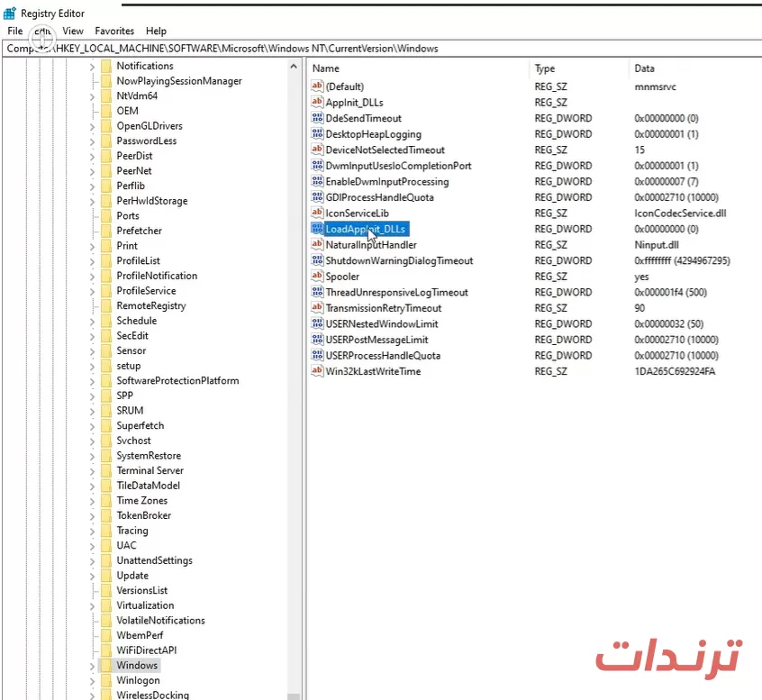This screenshot has width=762, height=700.
Task: Select the VolatileNotifications key
Action: coord(160,621)
